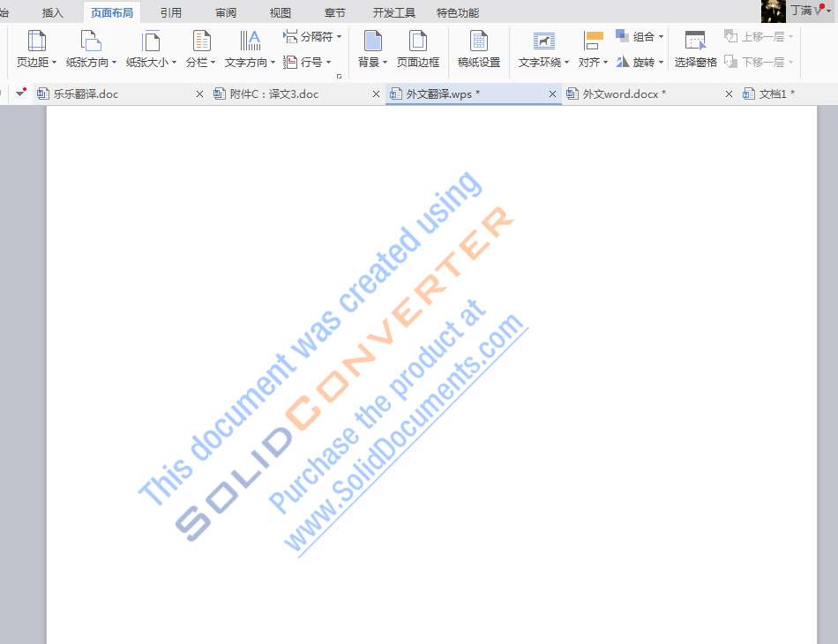This screenshot has width=838, height=644.
Task: Open the 页面边框 page border tool
Action: [418, 49]
